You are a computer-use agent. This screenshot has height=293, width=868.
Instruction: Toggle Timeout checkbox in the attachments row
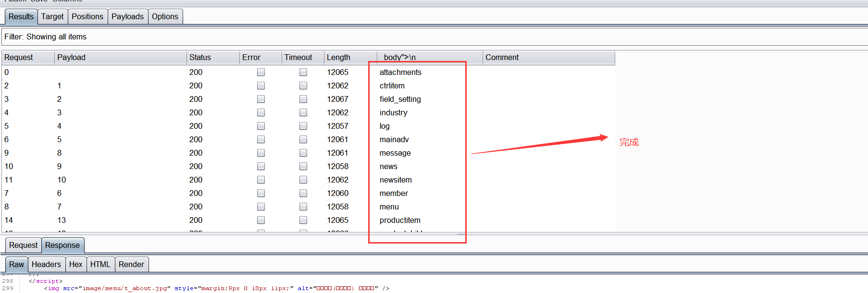[303, 72]
